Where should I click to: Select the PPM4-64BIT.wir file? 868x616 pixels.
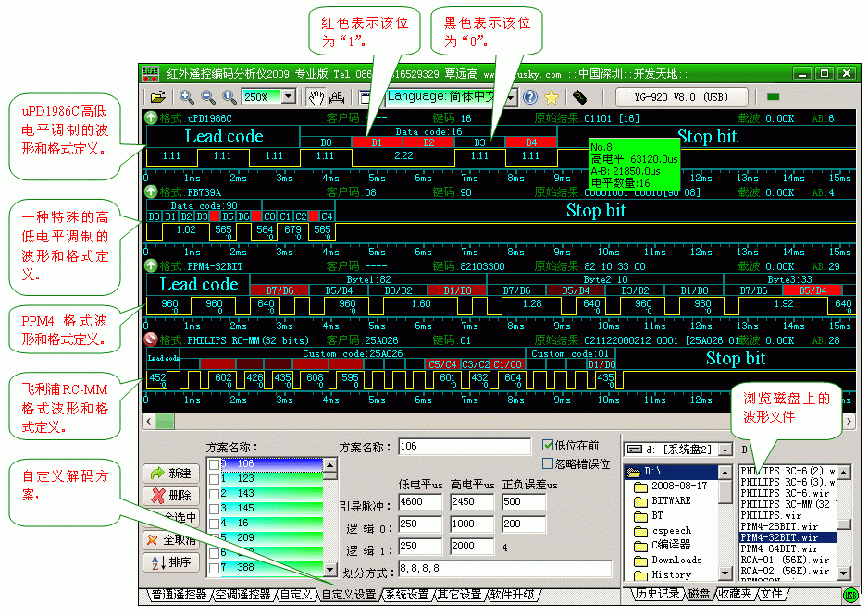coord(779,548)
